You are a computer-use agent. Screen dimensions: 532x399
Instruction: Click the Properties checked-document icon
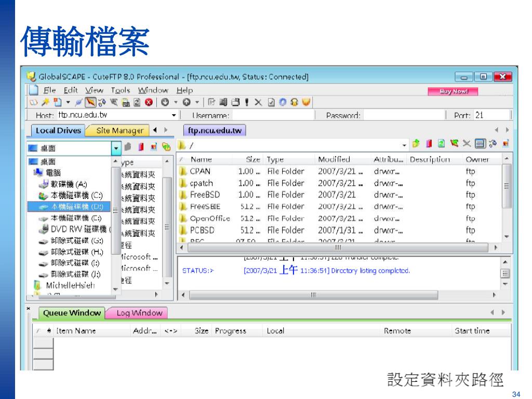point(271,102)
